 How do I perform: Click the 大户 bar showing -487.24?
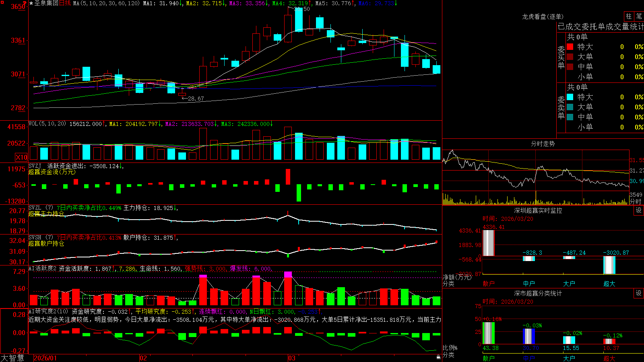pos(569,257)
